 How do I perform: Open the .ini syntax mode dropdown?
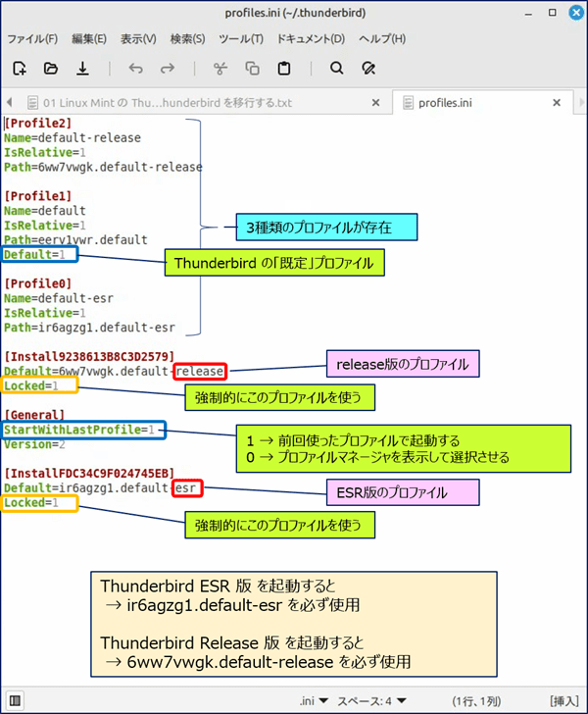(314, 701)
